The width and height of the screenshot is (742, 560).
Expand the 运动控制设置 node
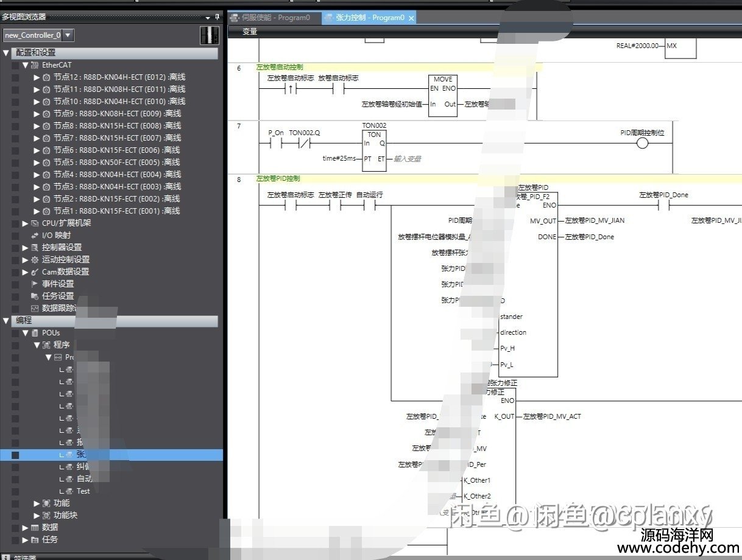(25, 260)
